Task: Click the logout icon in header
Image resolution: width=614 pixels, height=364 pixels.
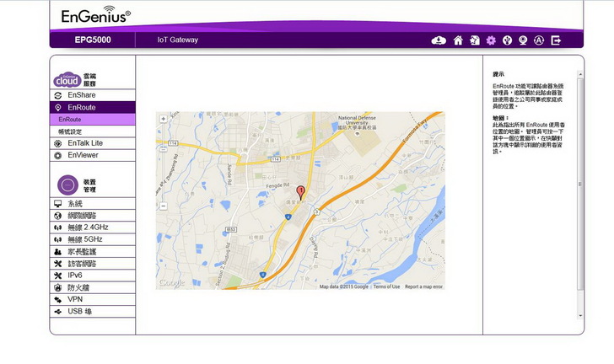Action: [x=556, y=40]
